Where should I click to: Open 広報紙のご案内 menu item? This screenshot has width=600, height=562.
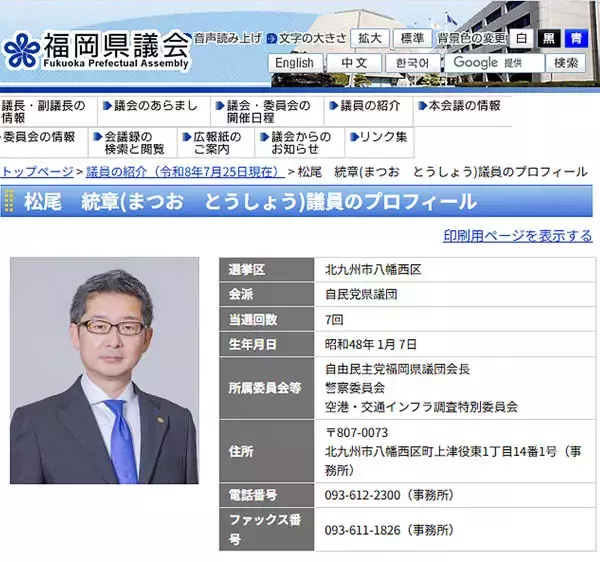[x=217, y=143]
